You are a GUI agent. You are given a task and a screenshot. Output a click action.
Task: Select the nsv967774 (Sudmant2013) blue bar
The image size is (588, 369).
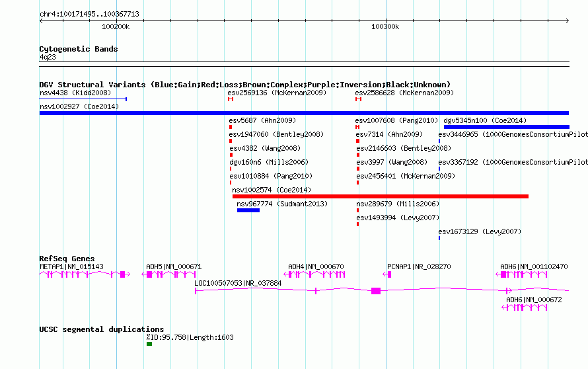(x=248, y=210)
